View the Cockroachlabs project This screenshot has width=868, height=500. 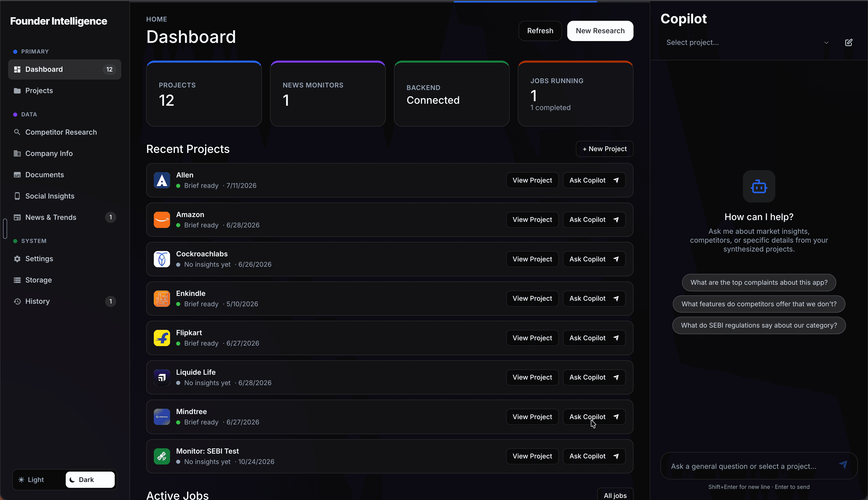click(532, 259)
